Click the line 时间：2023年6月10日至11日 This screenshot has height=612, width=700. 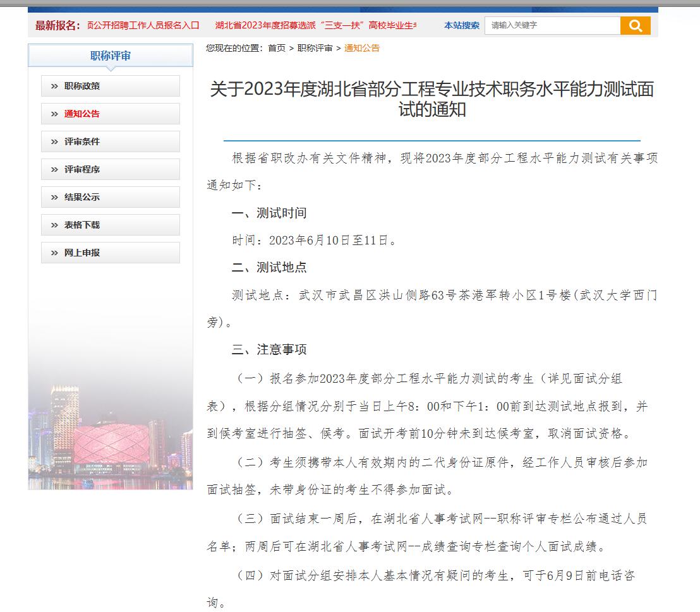[314, 241]
